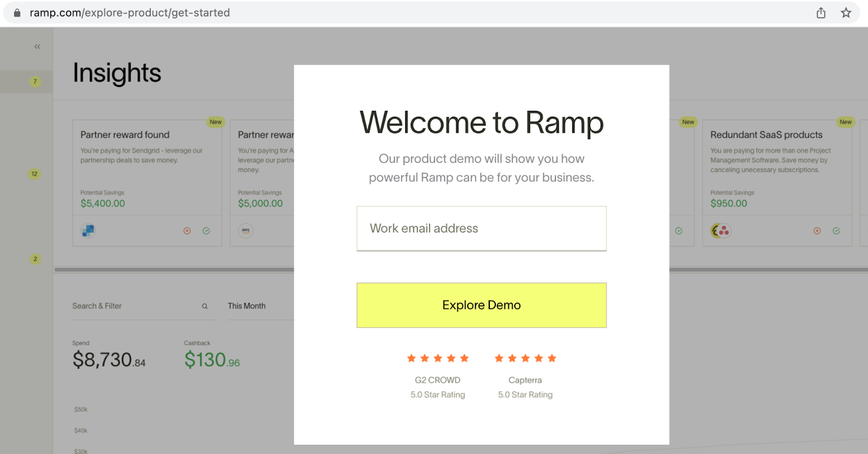Click the Insights page heading
This screenshot has height=454, width=868.
[x=117, y=73]
